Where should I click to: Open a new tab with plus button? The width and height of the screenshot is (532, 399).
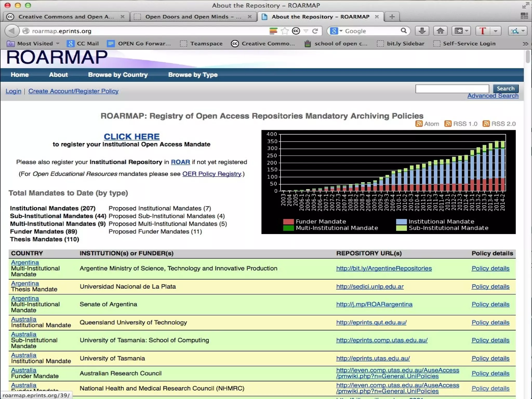(x=392, y=17)
